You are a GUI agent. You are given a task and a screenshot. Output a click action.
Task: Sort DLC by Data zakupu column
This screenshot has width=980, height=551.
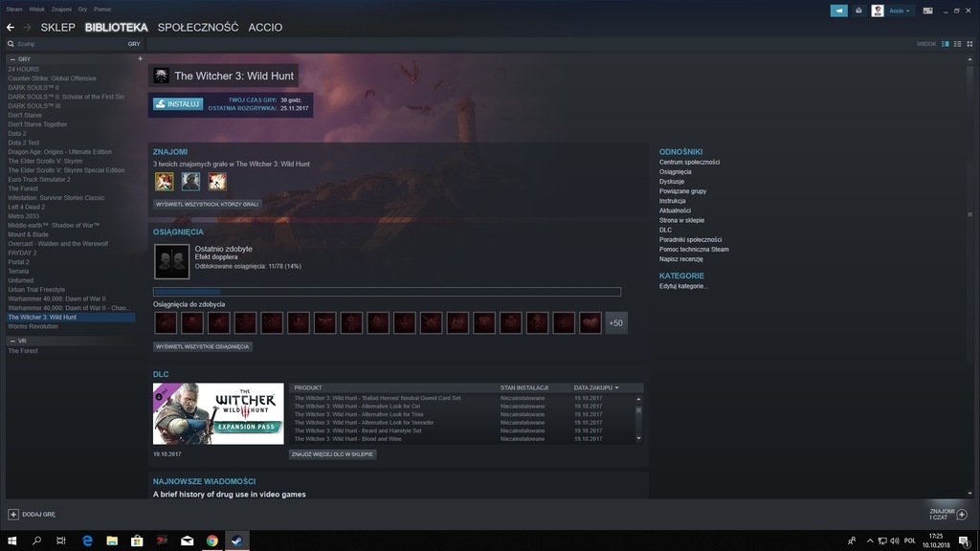596,388
